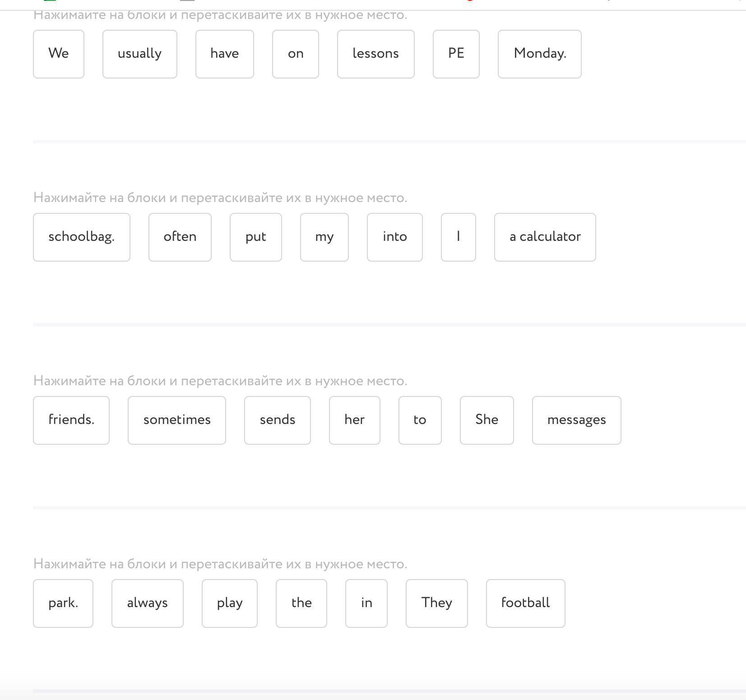746x700 pixels.
Task: Select the 'always' word block
Action: click(x=147, y=603)
